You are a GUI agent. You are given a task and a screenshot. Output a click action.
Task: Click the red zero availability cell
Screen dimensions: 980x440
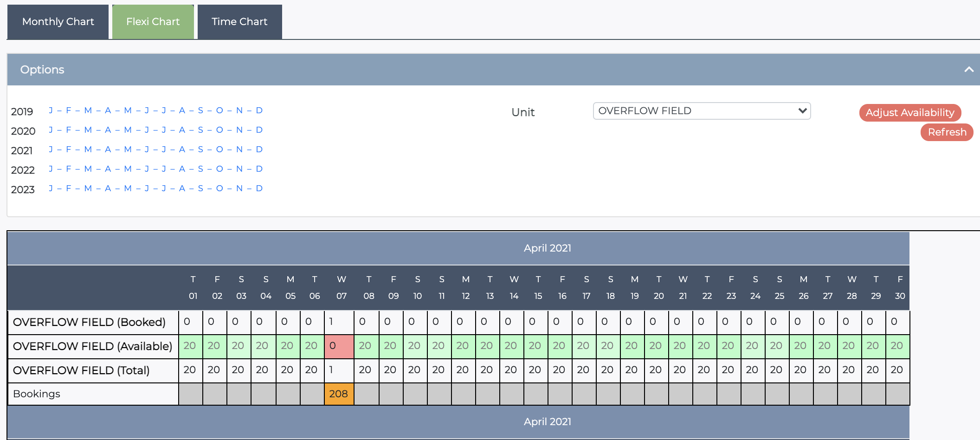pyautogui.click(x=338, y=346)
